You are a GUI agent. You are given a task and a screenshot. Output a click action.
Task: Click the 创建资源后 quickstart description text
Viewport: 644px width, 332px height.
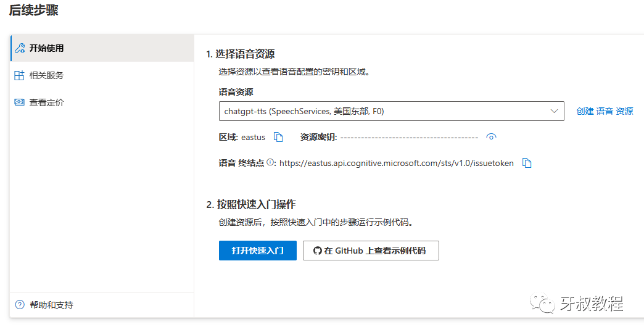tap(316, 223)
